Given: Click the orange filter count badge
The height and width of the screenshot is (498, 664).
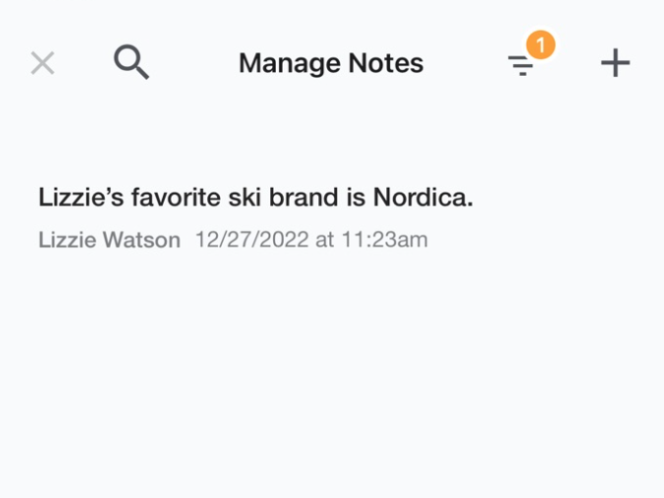Looking at the screenshot, I should pos(541,45).
